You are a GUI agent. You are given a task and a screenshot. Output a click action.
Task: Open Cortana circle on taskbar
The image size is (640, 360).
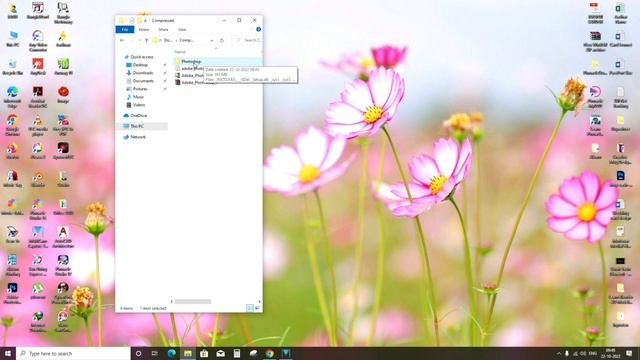tap(138, 353)
